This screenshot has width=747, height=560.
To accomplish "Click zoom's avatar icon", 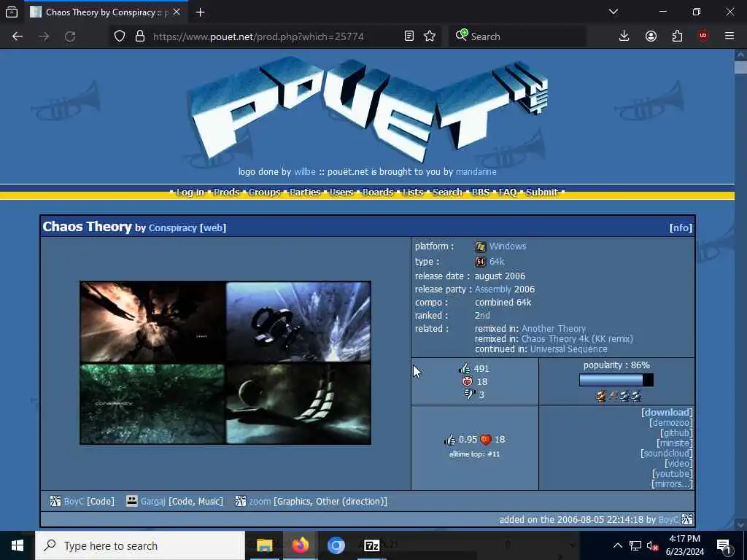I will coord(241,501).
